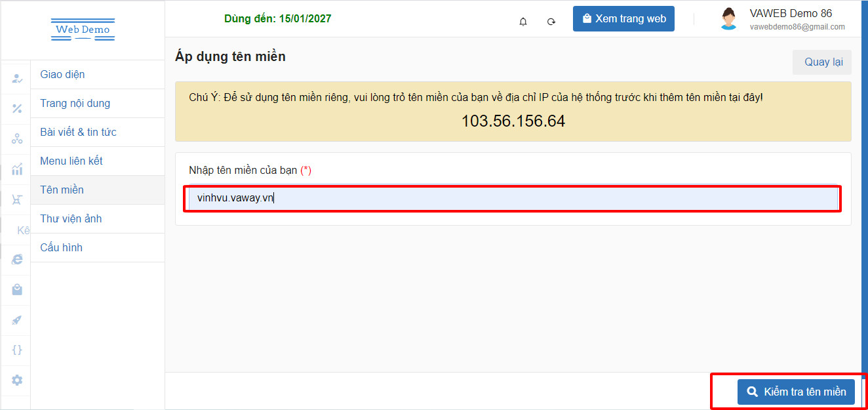
Task: Open the curly braces code icon
Action: [x=17, y=350]
